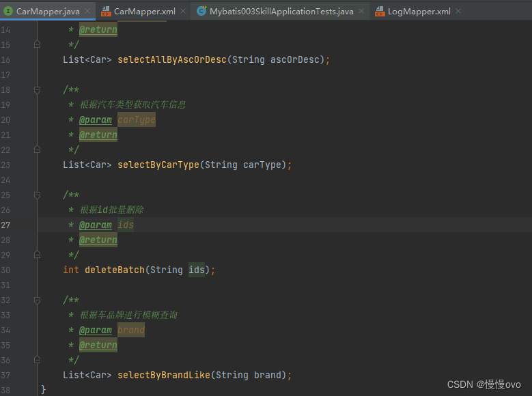
Task: Click the selectByBrandLike method name
Action: click(x=164, y=376)
